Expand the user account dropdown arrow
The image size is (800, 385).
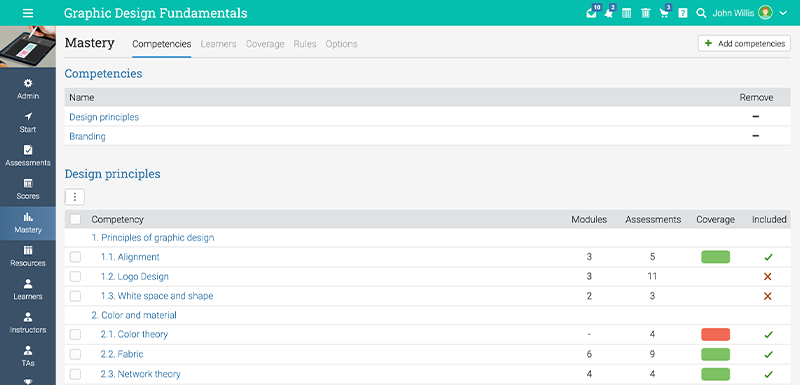coord(783,13)
